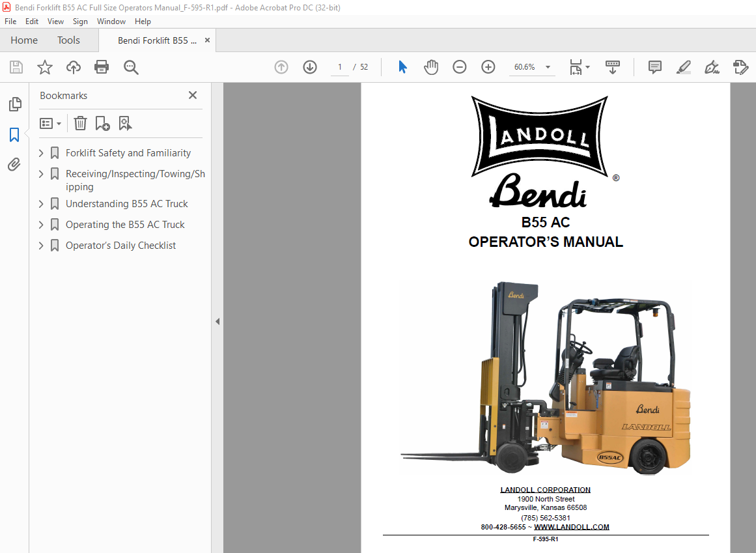This screenshot has height=553, width=756.
Task: Open the Edit menu
Action: click(x=32, y=21)
